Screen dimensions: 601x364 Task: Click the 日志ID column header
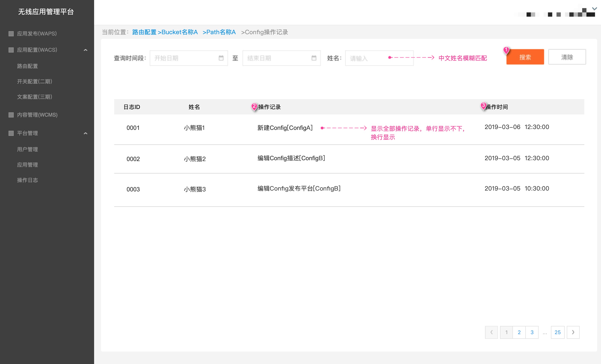click(132, 107)
